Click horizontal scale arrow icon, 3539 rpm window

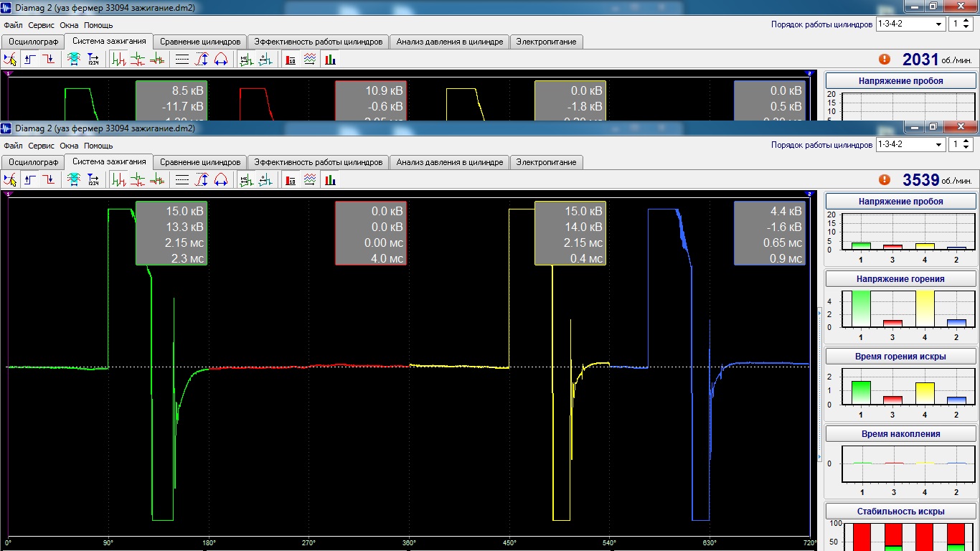click(220, 179)
